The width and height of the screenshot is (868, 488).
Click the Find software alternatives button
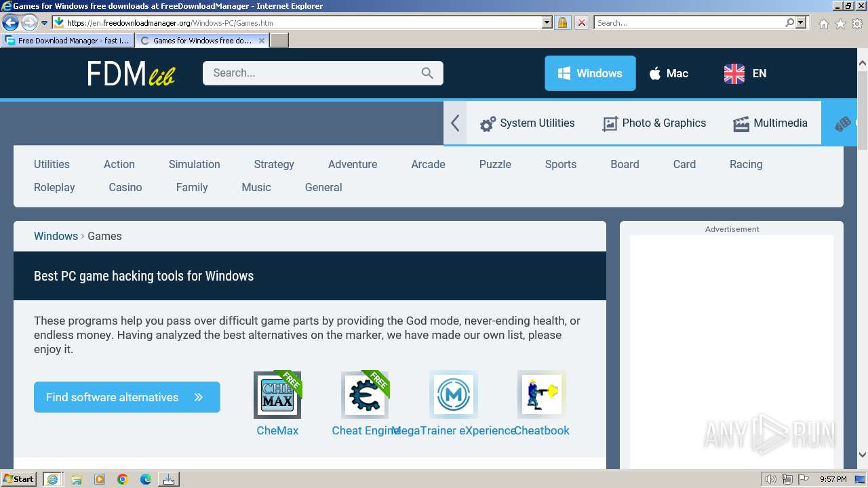[x=127, y=397]
